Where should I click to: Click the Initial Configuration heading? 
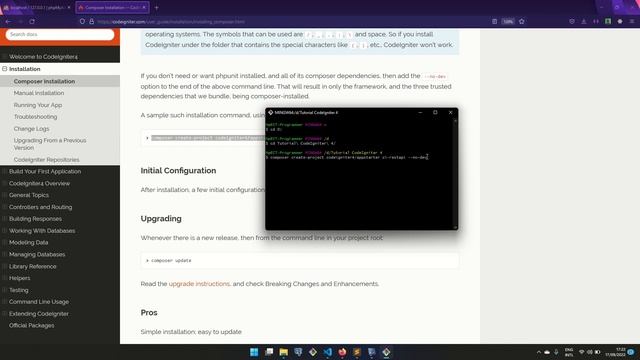(x=178, y=171)
